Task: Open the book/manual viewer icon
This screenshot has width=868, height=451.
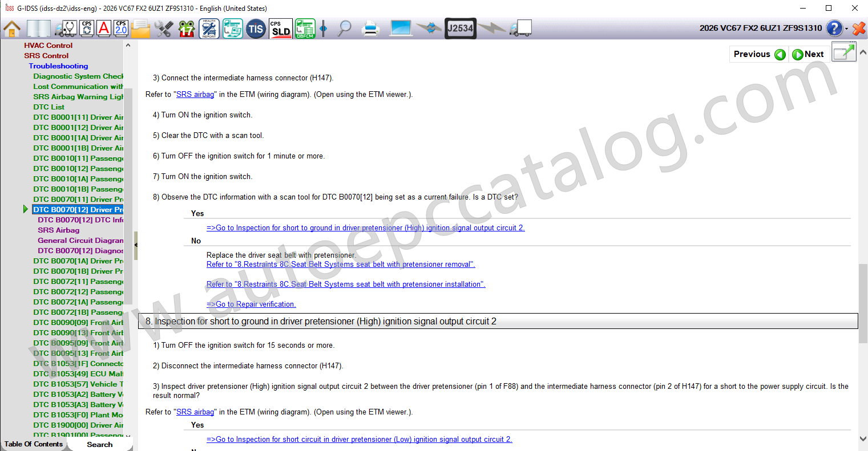Action: point(38,28)
